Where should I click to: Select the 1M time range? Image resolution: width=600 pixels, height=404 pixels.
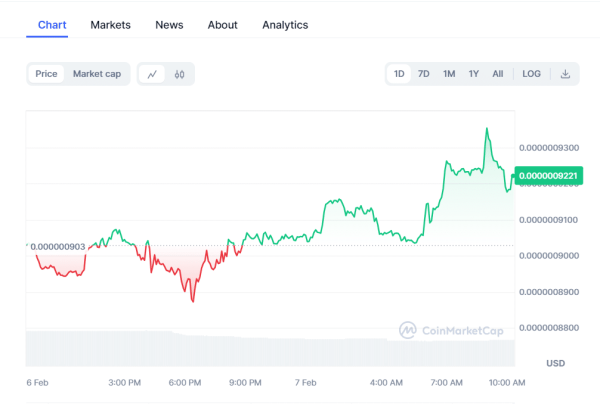click(x=449, y=74)
